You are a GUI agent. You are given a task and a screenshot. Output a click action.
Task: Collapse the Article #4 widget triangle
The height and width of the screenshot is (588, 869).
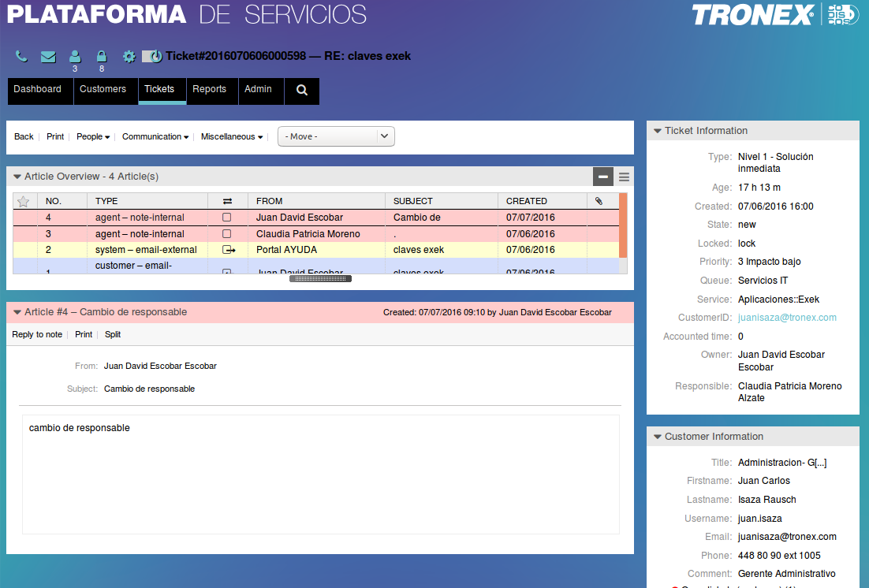click(17, 313)
